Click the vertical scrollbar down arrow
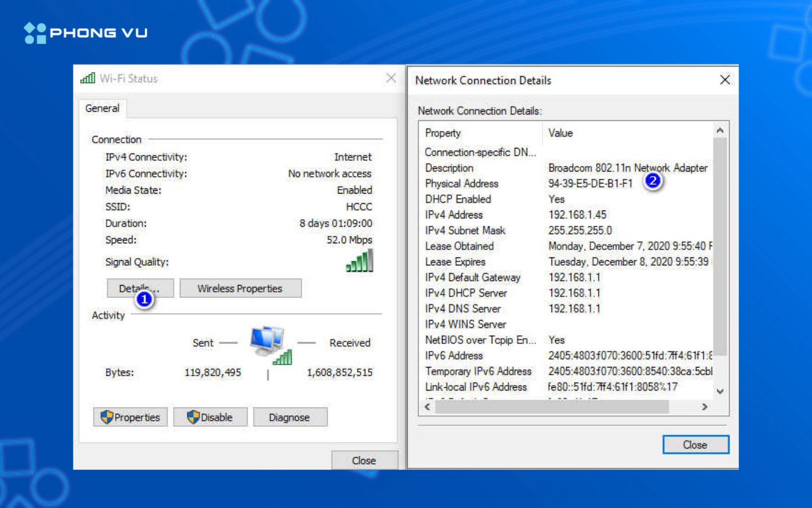Viewport: 812px width, 508px height. [720, 391]
